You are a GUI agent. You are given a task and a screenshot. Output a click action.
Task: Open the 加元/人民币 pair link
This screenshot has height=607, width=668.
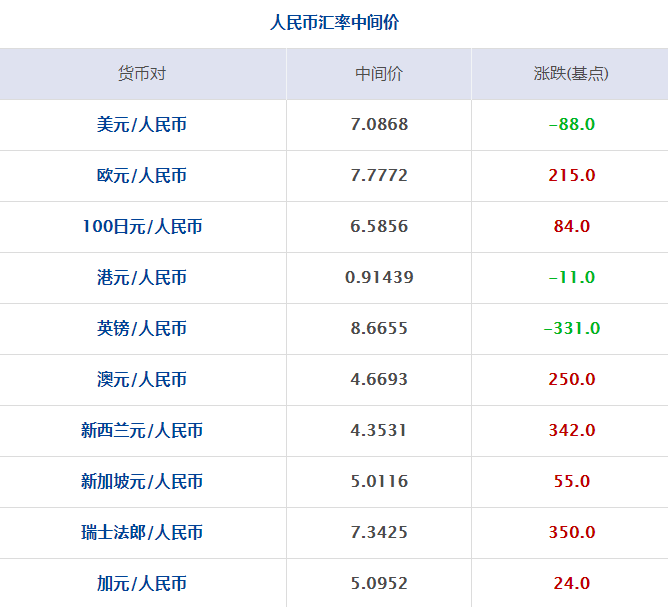pyautogui.click(x=142, y=584)
